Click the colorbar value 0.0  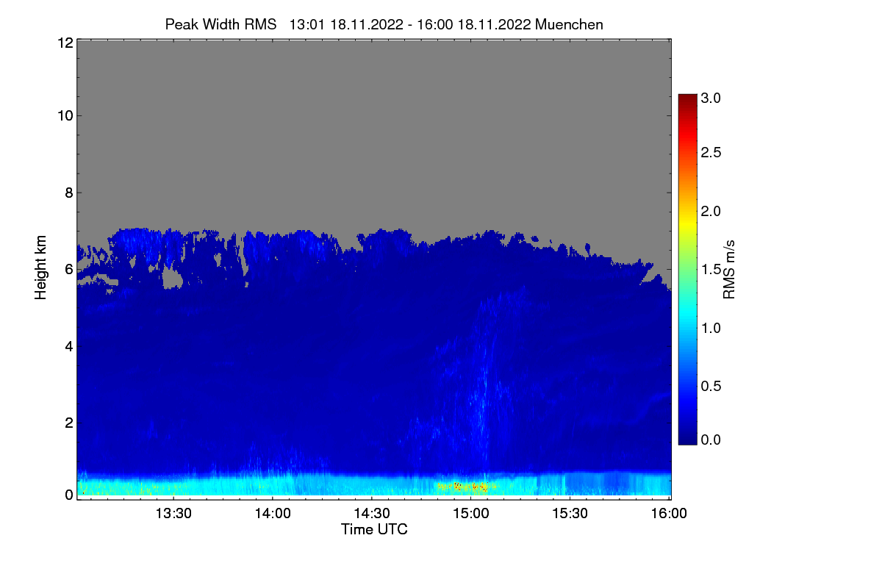point(711,440)
